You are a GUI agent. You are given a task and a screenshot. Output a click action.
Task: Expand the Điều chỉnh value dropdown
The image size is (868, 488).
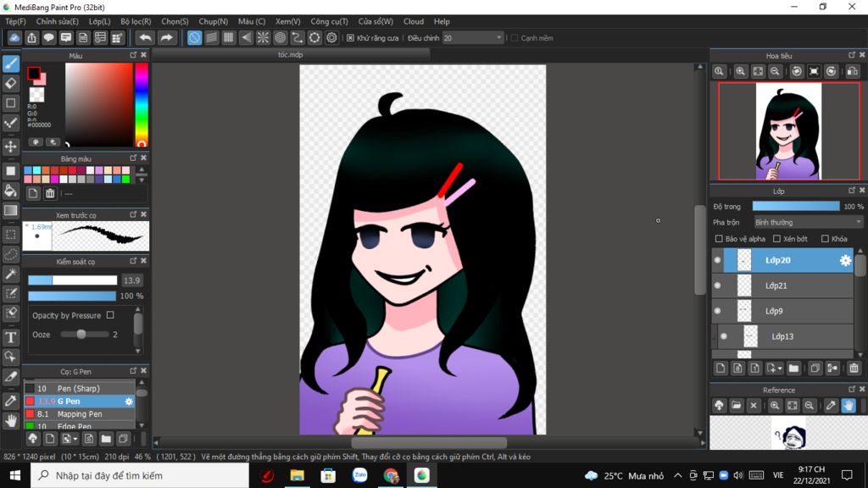498,37
